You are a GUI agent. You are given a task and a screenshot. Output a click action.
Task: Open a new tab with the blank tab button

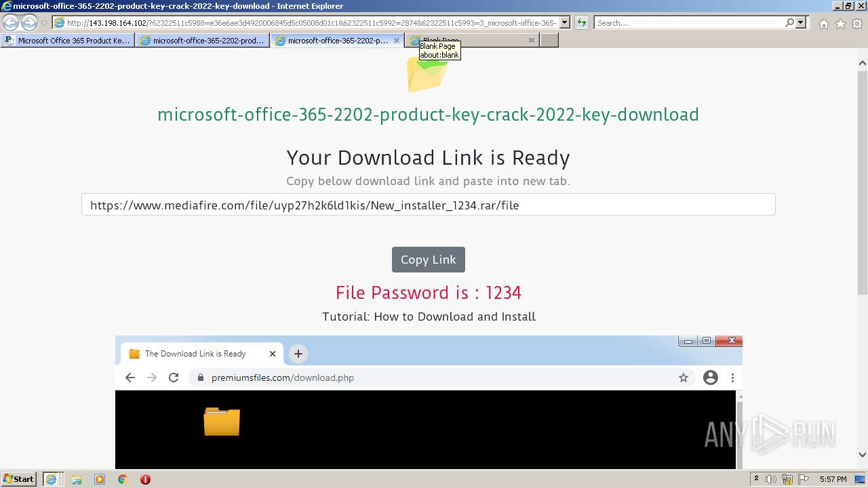pyautogui.click(x=549, y=41)
